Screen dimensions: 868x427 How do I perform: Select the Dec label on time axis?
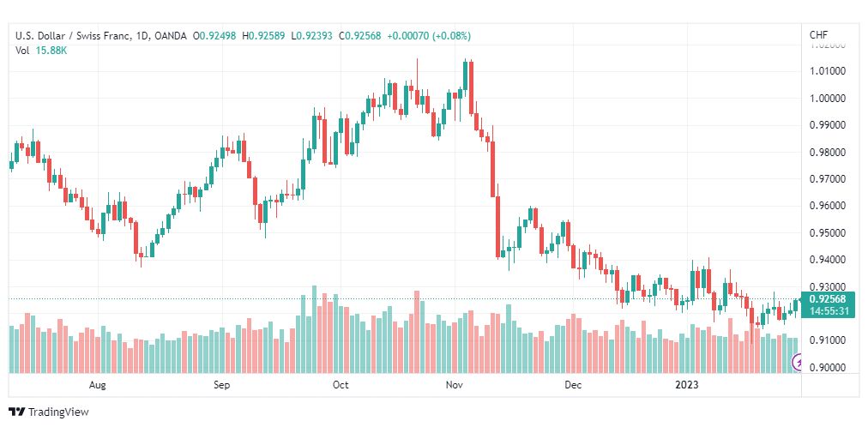(x=573, y=385)
